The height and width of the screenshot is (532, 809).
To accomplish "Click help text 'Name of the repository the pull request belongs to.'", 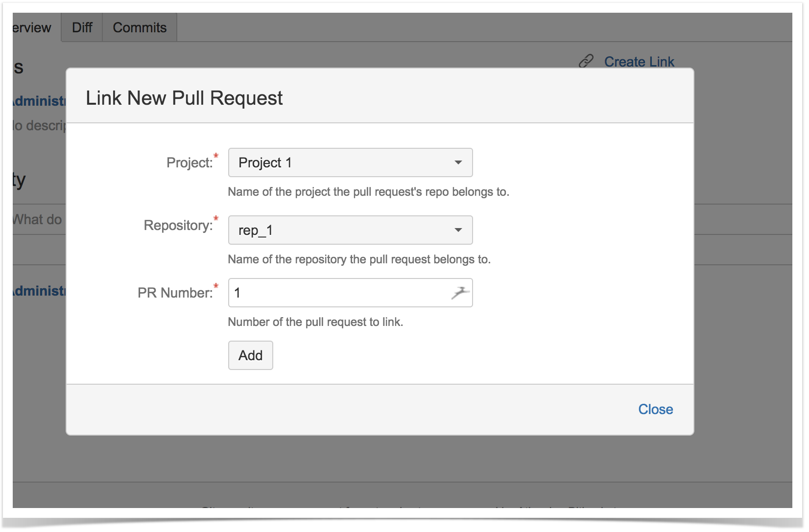I will pyautogui.click(x=359, y=259).
